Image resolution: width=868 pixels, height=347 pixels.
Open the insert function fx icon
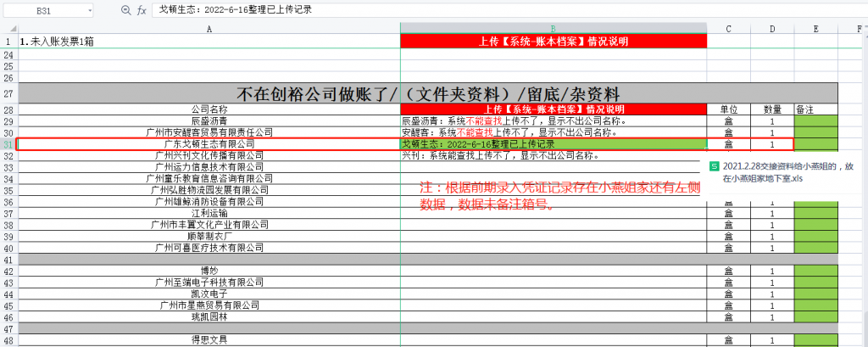142,10
